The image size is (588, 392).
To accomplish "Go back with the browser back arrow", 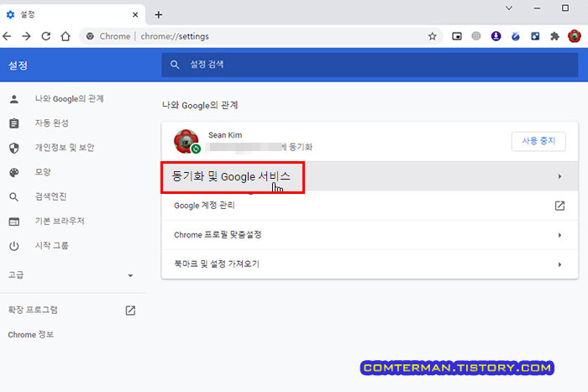I will click(x=7, y=36).
